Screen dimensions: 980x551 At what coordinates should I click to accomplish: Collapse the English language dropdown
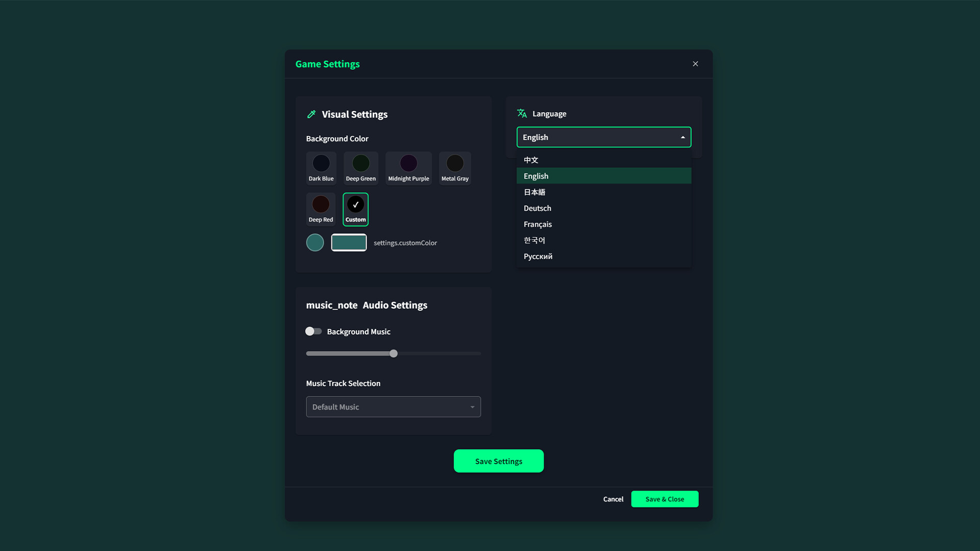(x=604, y=137)
